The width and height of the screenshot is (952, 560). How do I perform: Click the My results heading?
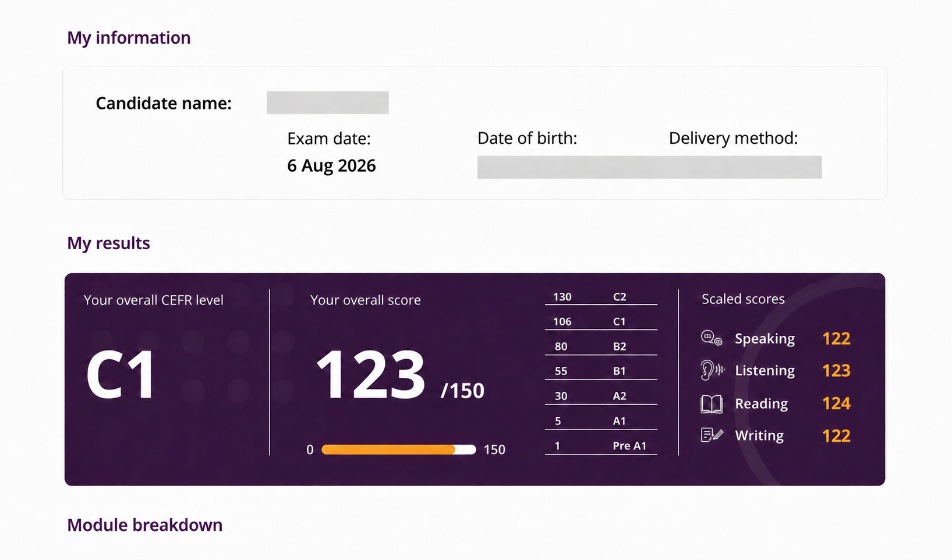109,243
